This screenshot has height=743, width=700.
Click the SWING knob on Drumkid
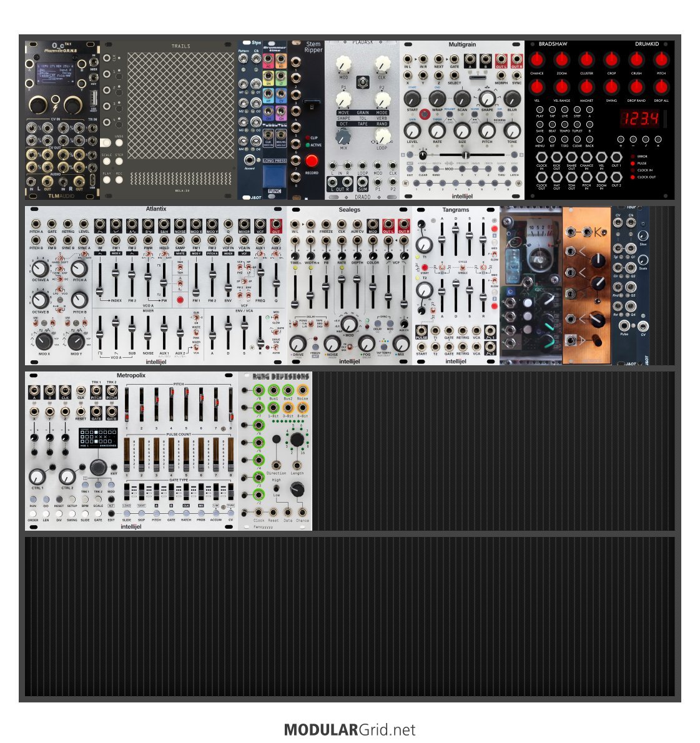point(611,87)
